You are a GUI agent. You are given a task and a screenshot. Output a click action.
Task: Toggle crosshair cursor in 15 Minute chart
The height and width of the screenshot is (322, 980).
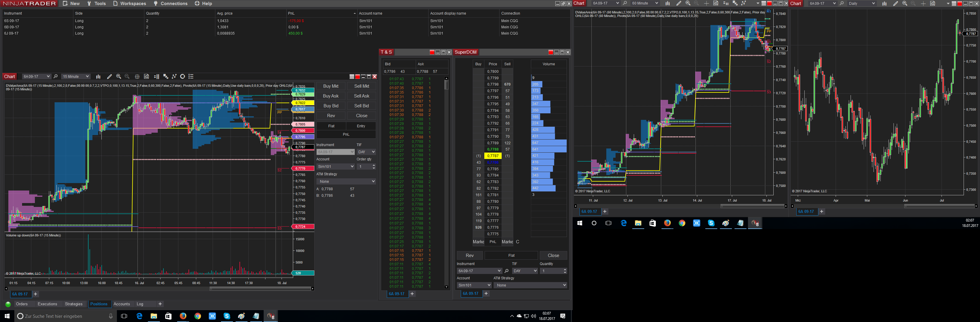click(137, 76)
